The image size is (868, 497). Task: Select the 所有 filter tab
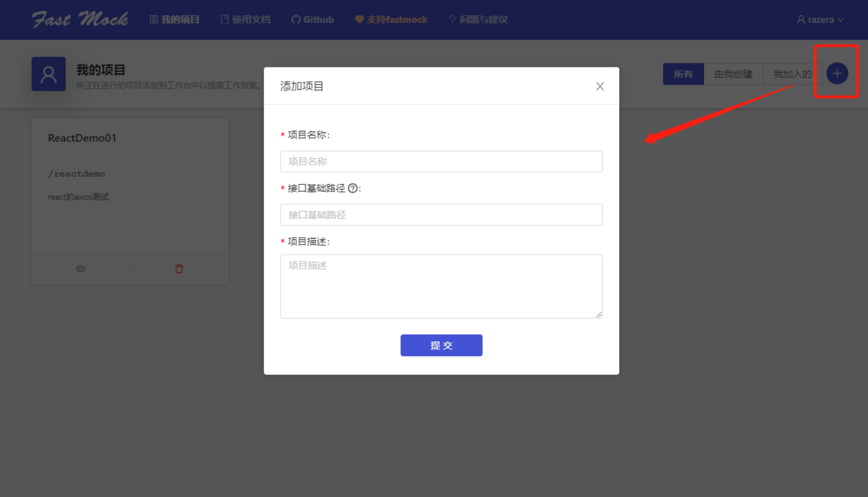(683, 74)
